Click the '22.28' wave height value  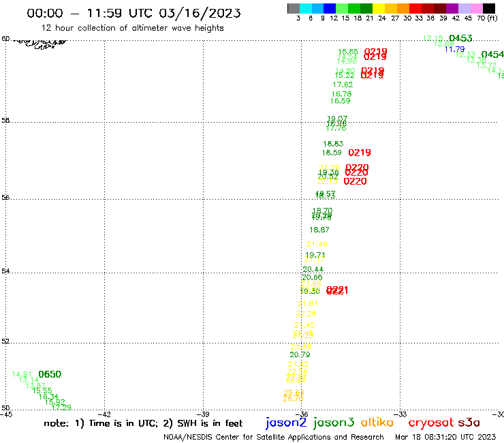[306, 314]
